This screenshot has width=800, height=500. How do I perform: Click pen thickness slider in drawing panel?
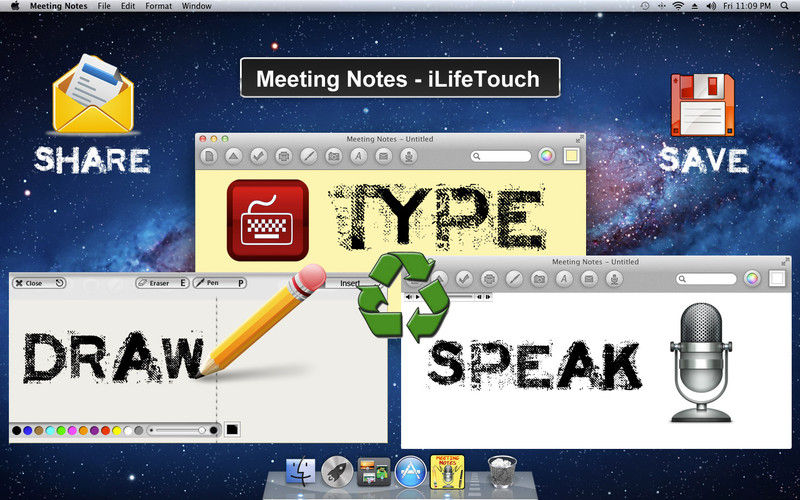pos(183,431)
